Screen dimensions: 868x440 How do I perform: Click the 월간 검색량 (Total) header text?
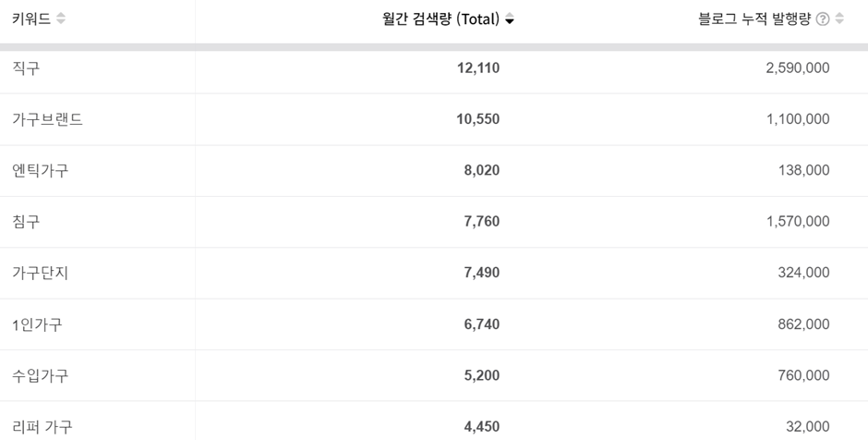(x=441, y=19)
